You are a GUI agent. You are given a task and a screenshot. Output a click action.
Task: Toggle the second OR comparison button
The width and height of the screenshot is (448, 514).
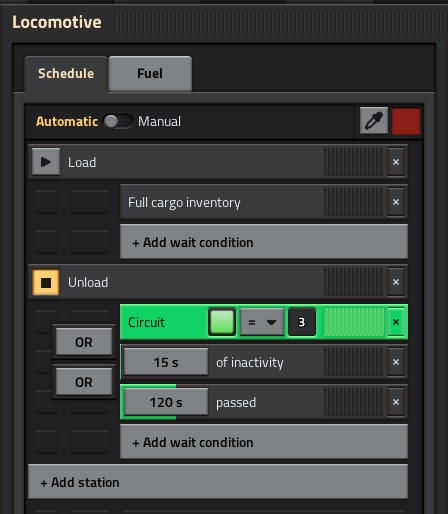click(84, 382)
